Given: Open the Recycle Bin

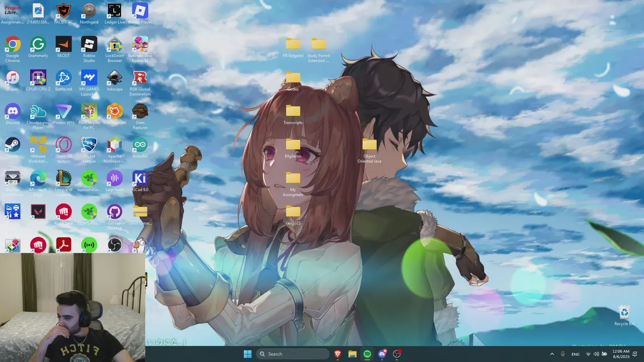Looking at the screenshot, I should 624,316.
